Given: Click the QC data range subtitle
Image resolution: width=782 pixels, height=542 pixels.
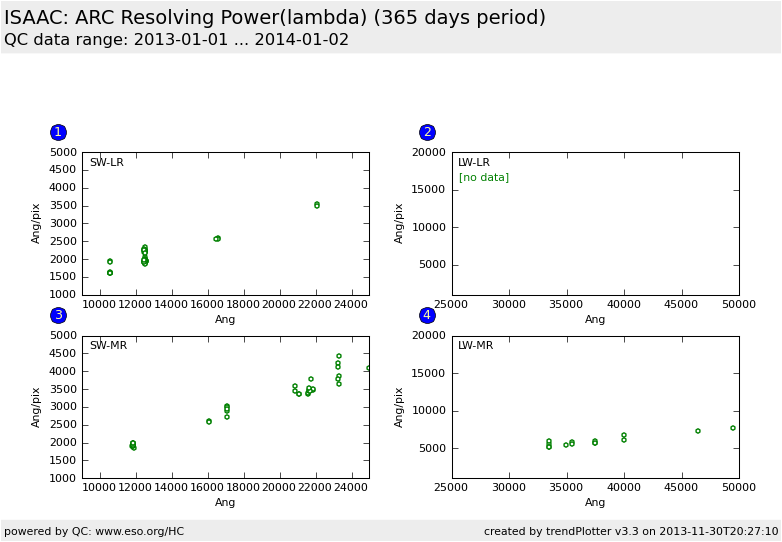Looking at the screenshot, I should (177, 40).
